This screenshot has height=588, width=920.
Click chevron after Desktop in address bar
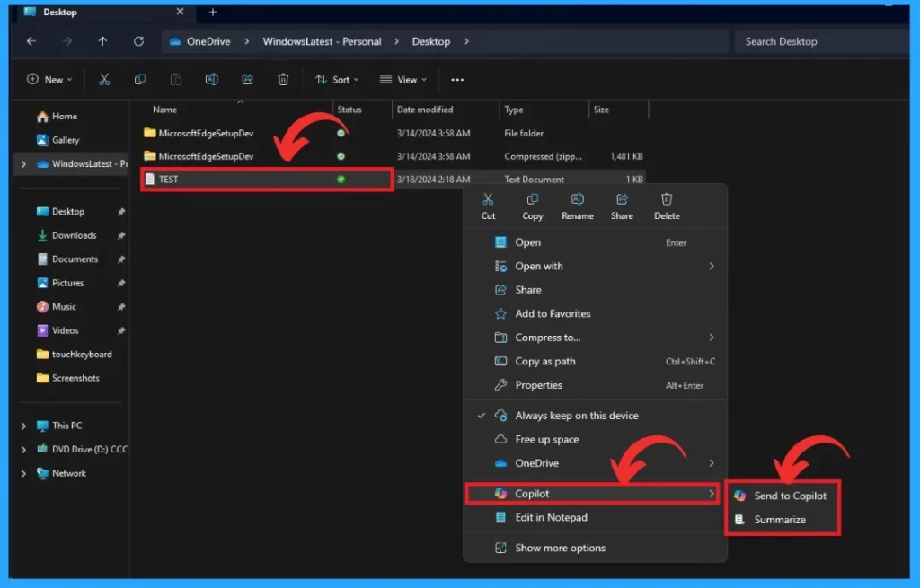point(466,41)
